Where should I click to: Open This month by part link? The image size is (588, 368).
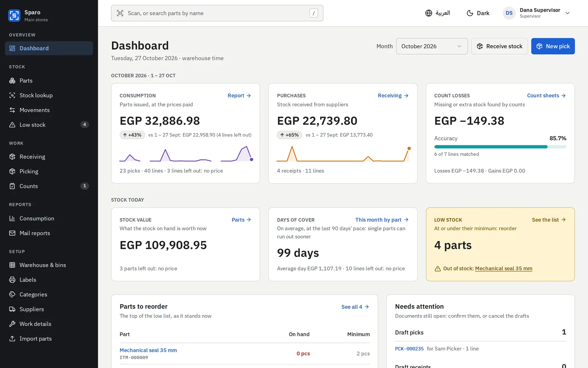tap(382, 220)
